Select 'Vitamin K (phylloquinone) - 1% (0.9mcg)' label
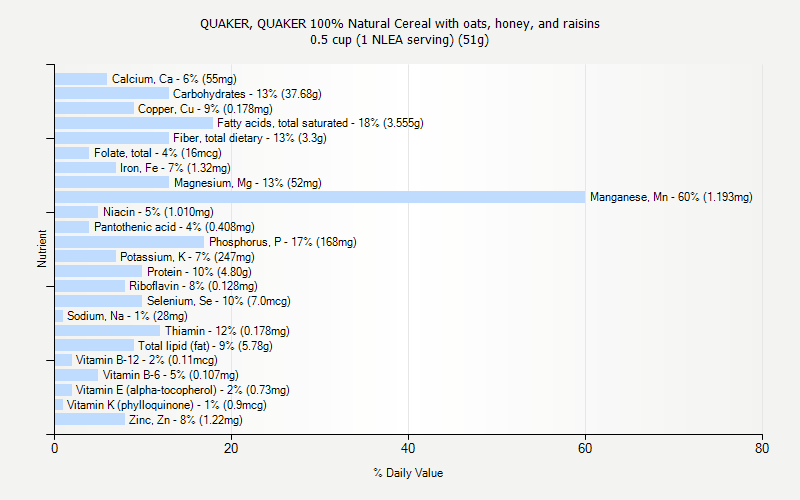 click(166, 405)
